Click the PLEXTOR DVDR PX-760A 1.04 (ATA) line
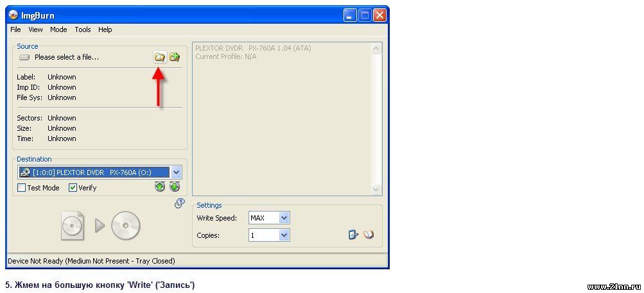644x293 pixels. tap(253, 48)
